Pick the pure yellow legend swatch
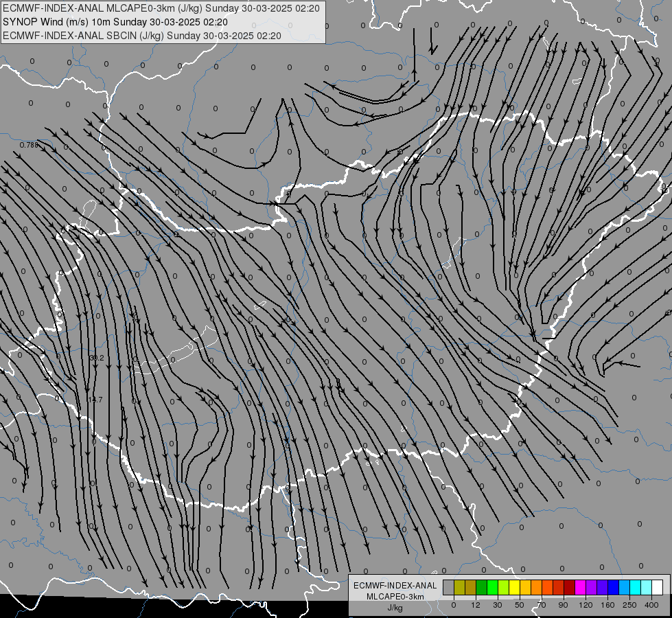This screenshot has width=672, height=618. pyautogui.click(x=514, y=587)
